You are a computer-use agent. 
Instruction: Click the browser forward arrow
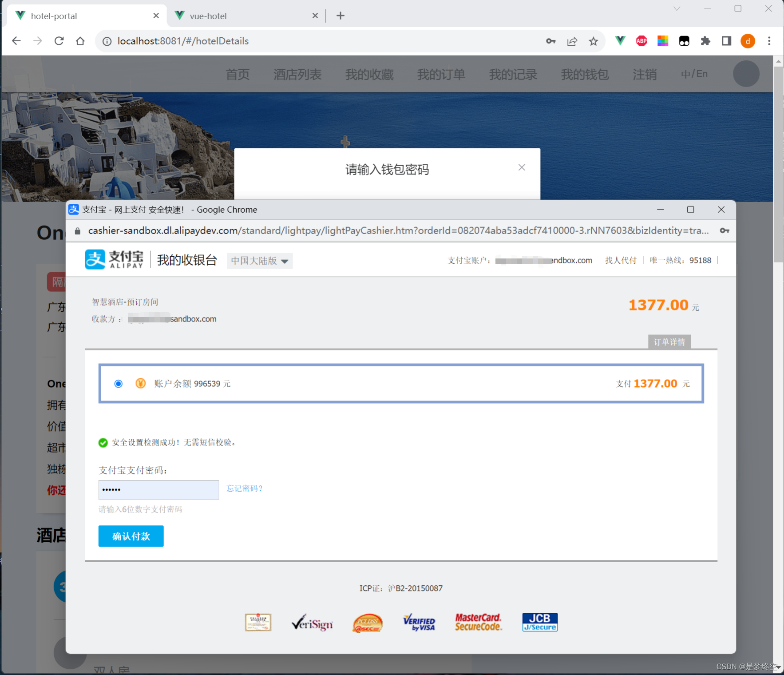[38, 41]
